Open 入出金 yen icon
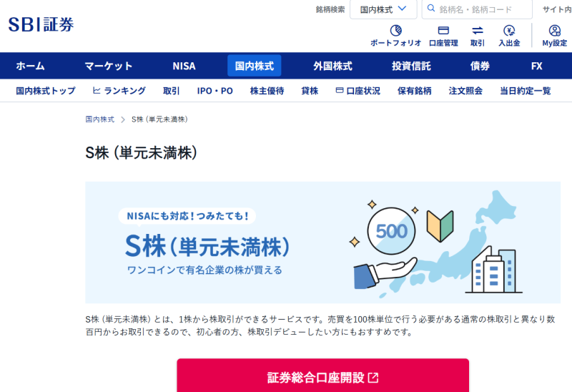Viewport: 572px width, 392px height. 509,30
